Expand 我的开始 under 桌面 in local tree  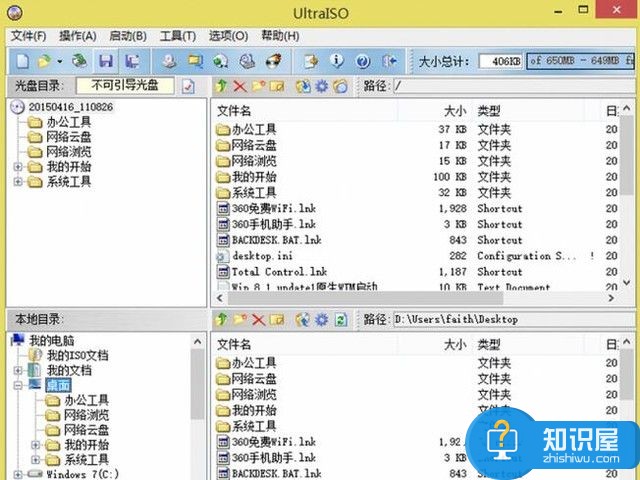click(36, 444)
